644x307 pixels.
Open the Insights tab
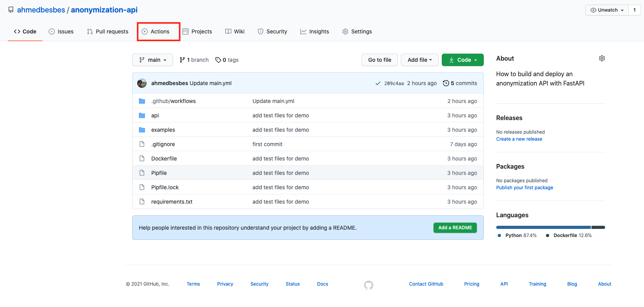pos(315,31)
